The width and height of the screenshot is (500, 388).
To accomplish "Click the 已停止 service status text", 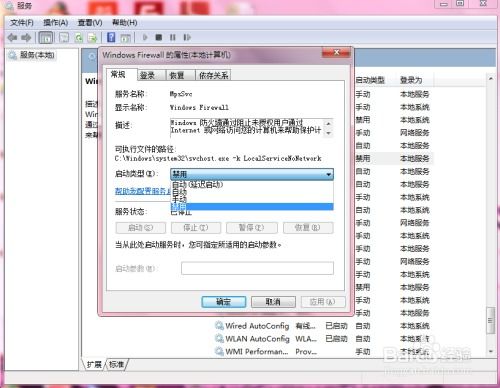I will pyautogui.click(x=181, y=213).
